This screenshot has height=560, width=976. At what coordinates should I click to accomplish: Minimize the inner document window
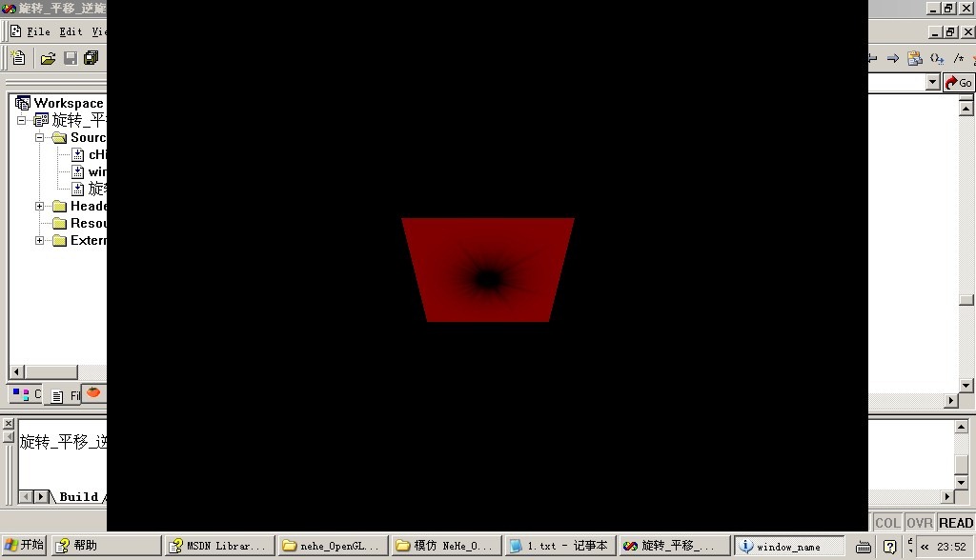click(x=935, y=31)
